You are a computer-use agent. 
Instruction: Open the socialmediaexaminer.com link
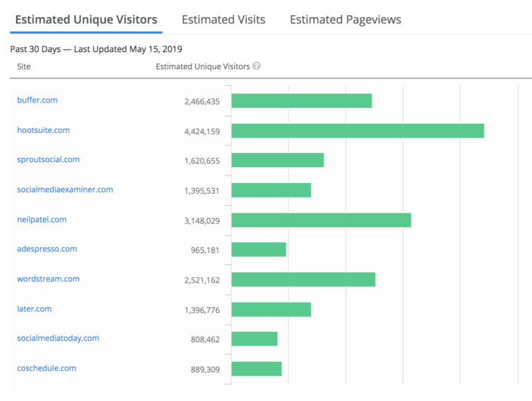pyautogui.click(x=65, y=189)
